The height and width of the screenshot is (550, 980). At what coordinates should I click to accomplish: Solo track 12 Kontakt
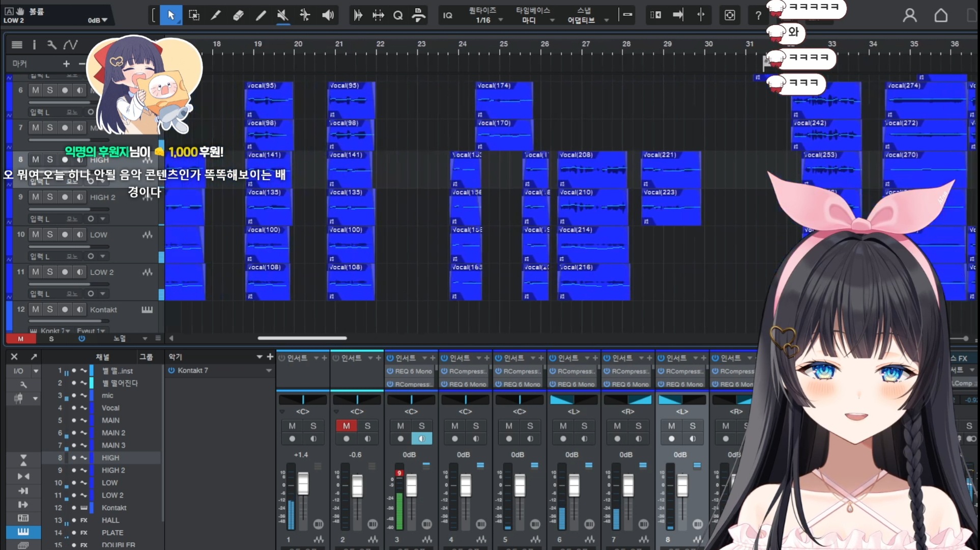pyautogui.click(x=50, y=310)
